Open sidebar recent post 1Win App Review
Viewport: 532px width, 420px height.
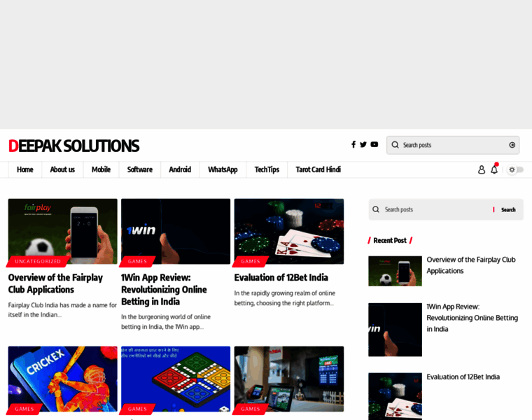pos(472,318)
